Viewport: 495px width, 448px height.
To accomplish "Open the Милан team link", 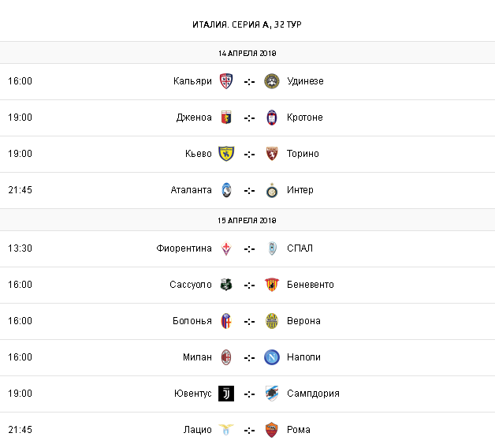I will coord(198,357).
